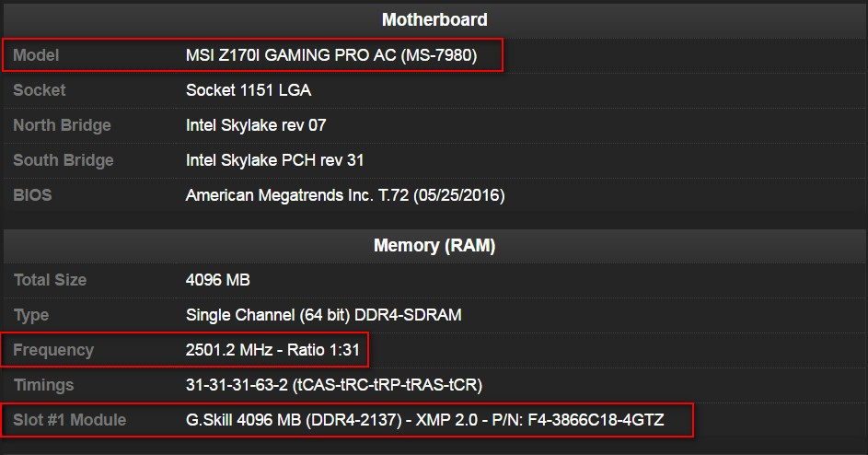This screenshot has height=455, width=868.
Task: Select the BIOS row label
Action: point(32,195)
